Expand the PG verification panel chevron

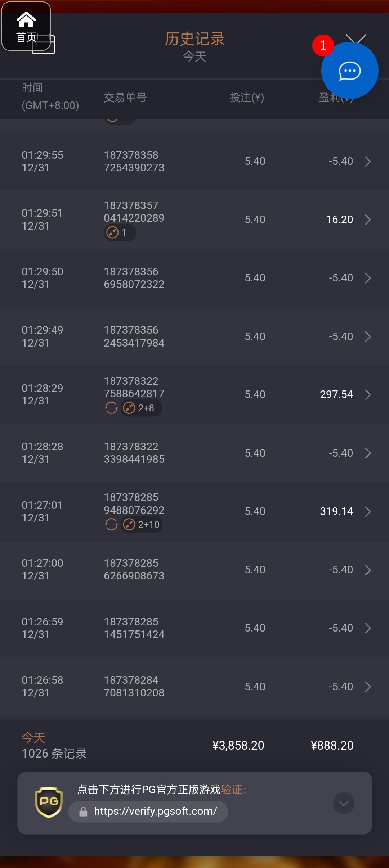(344, 803)
